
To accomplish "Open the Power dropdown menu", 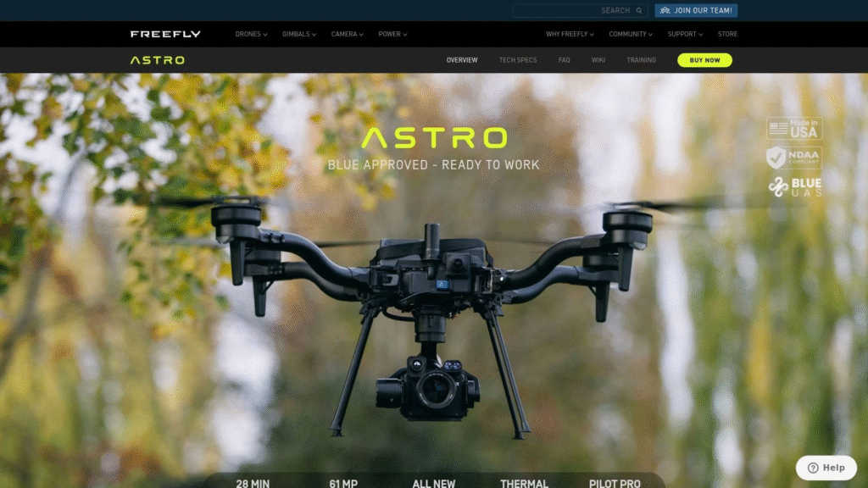I will [392, 35].
